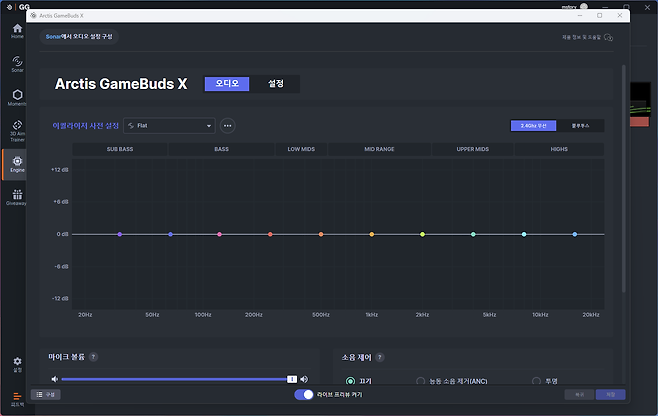The image size is (658, 416).
Task: Select the 투명 transparency mode option
Action: click(x=537, y=381)
